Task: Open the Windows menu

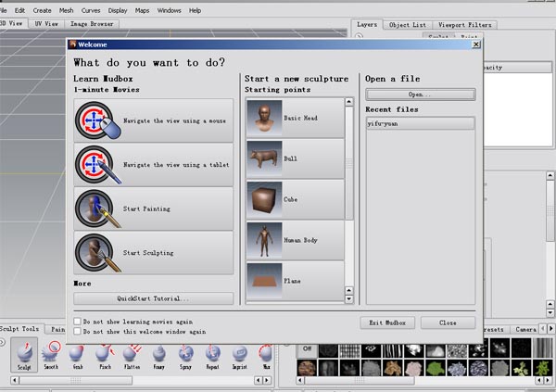Action: (x=170, y=10)
